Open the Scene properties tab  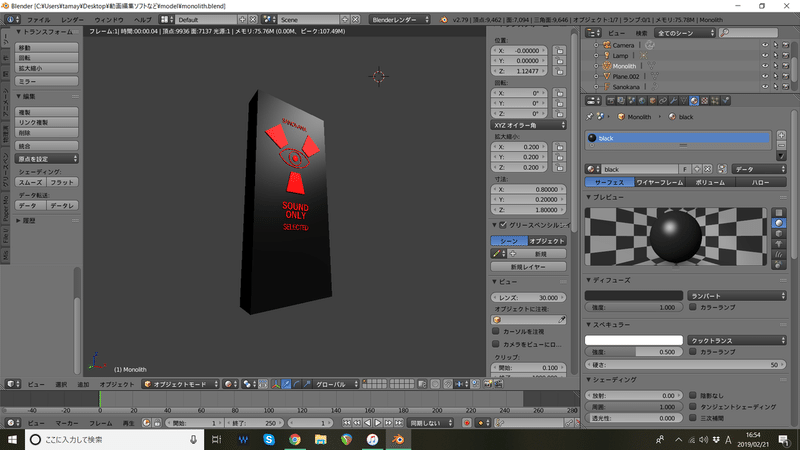[632, 101]
